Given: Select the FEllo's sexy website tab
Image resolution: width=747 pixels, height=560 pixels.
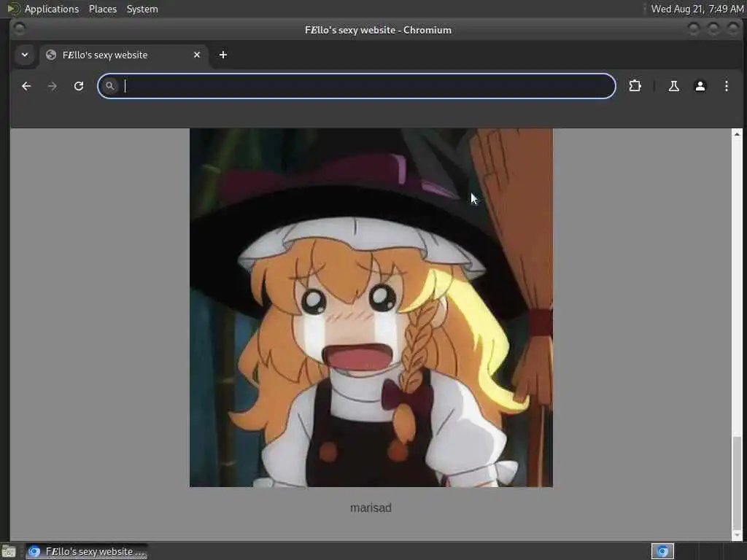Looking at the screenshot, I should 124,55.
